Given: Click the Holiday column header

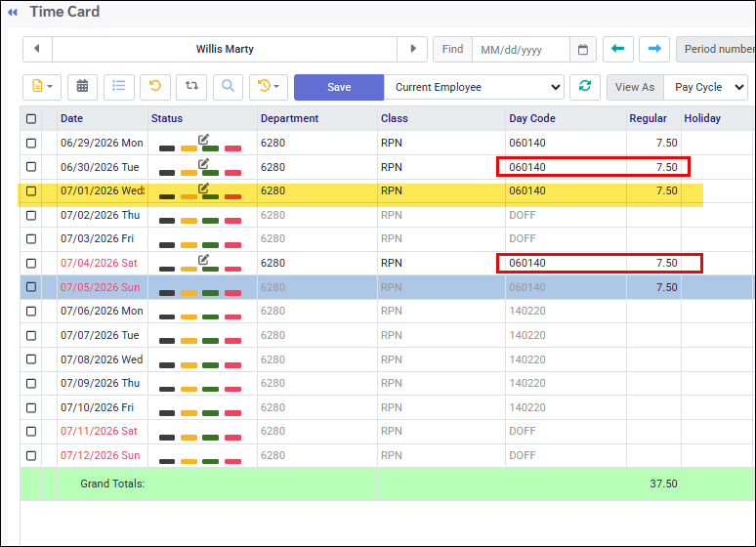Looking at the screenshot, I should coord(702,118).
